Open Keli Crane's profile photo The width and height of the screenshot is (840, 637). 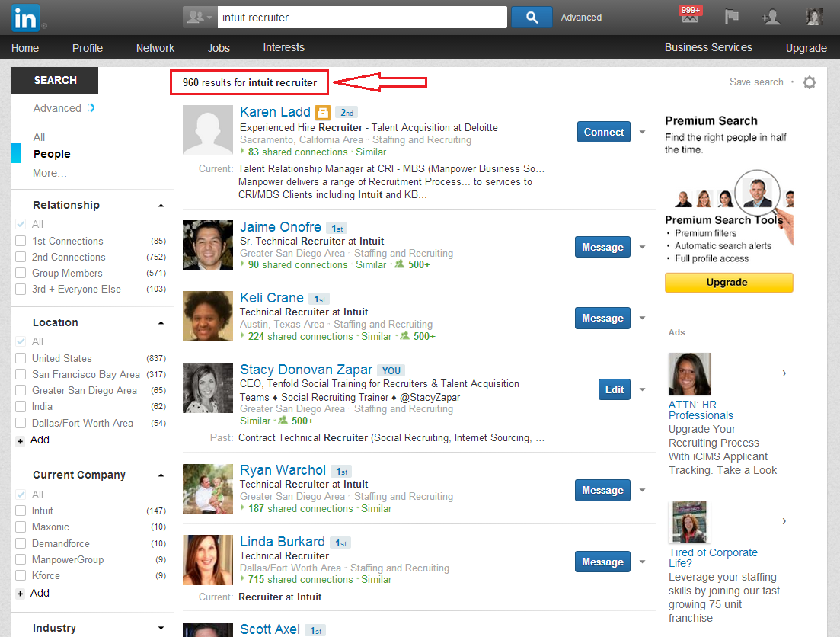tap(208, 316)
